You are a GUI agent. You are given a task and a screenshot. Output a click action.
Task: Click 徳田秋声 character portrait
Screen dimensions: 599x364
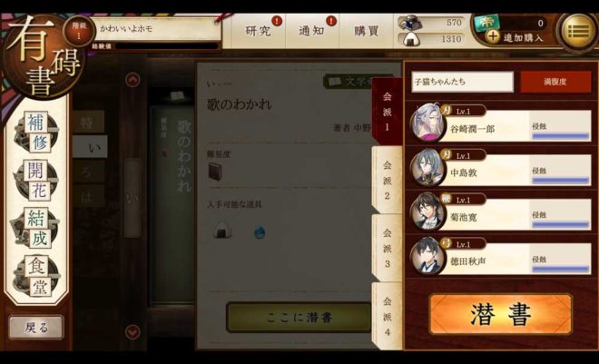pyautogui.click(x=427, y=255)
